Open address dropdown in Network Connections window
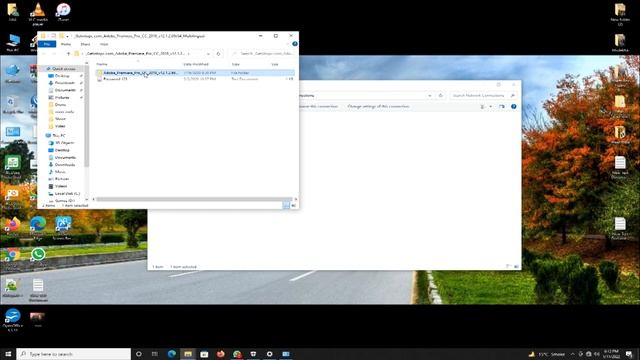Image resolution: width=640 pixels, height=360 pixels. point(430,96)
